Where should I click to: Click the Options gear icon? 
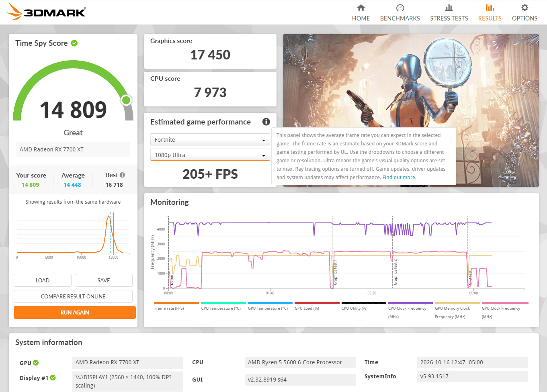coord(524,8)
